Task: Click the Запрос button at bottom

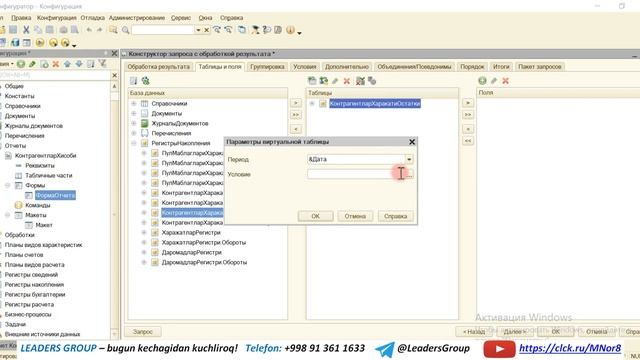Action: (142, 332)
